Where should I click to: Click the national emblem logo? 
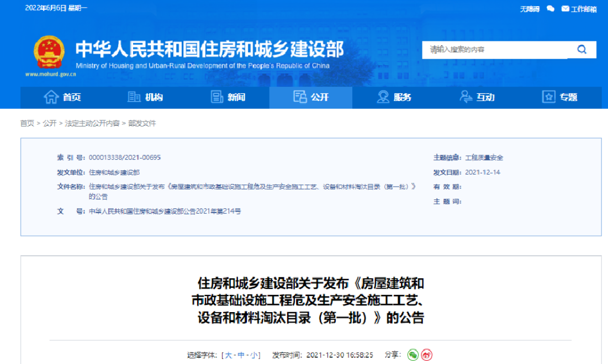pyautogui.click(x=49, y=54)
